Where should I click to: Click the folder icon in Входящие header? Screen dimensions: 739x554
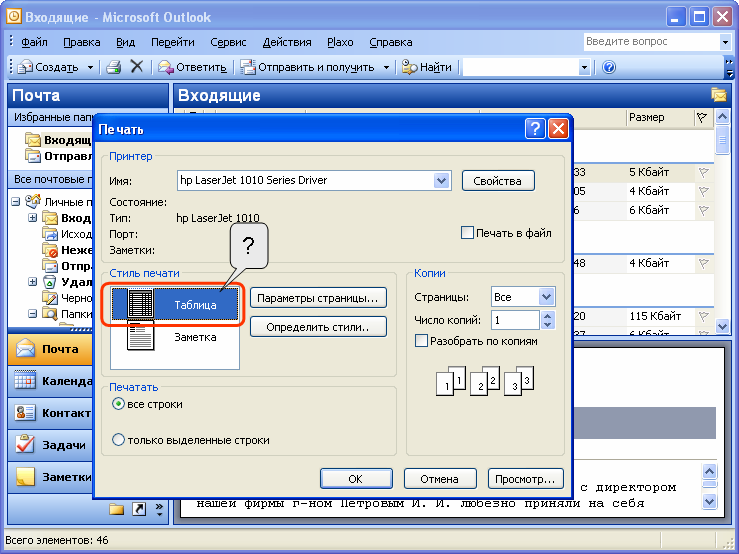[719, 95]
